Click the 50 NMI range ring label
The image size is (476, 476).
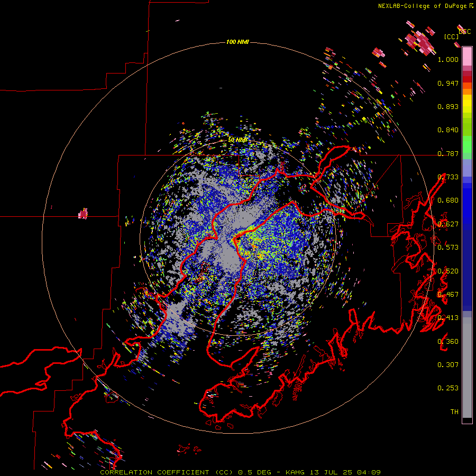[x=237, y=140]
